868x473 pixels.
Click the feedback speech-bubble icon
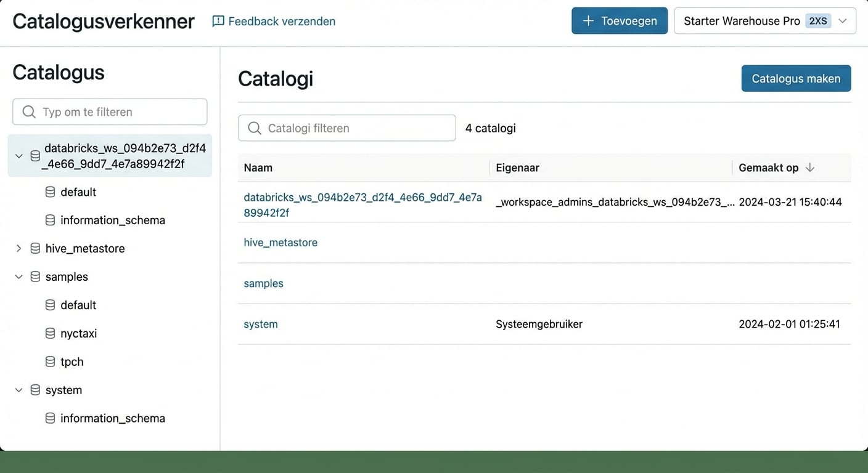tap(218, 21)
